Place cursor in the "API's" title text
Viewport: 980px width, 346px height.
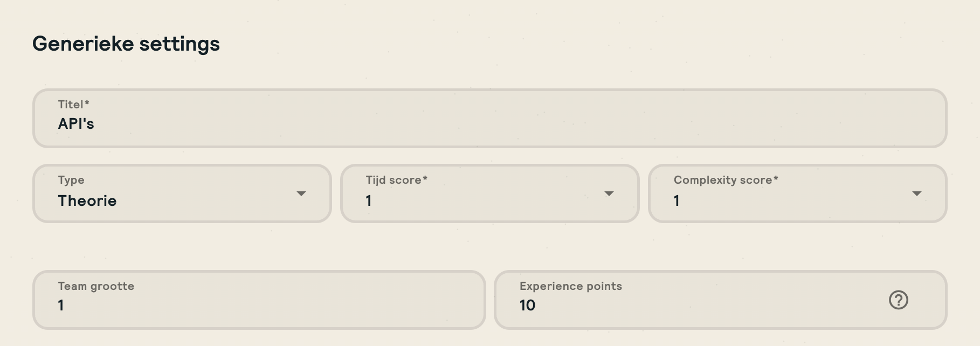[76, 124]
